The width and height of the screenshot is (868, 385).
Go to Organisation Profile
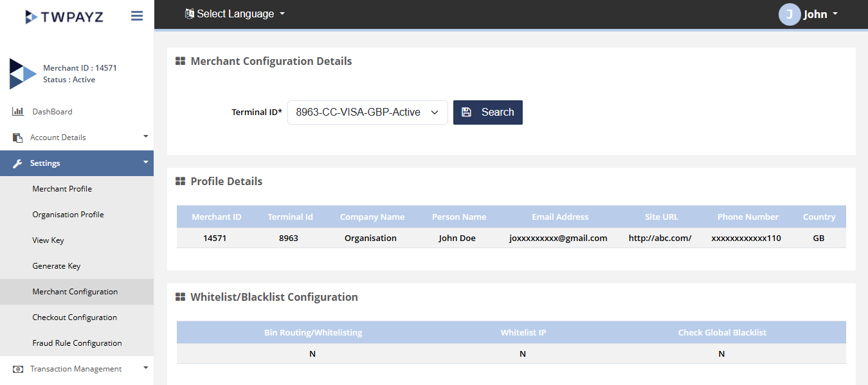68,215
